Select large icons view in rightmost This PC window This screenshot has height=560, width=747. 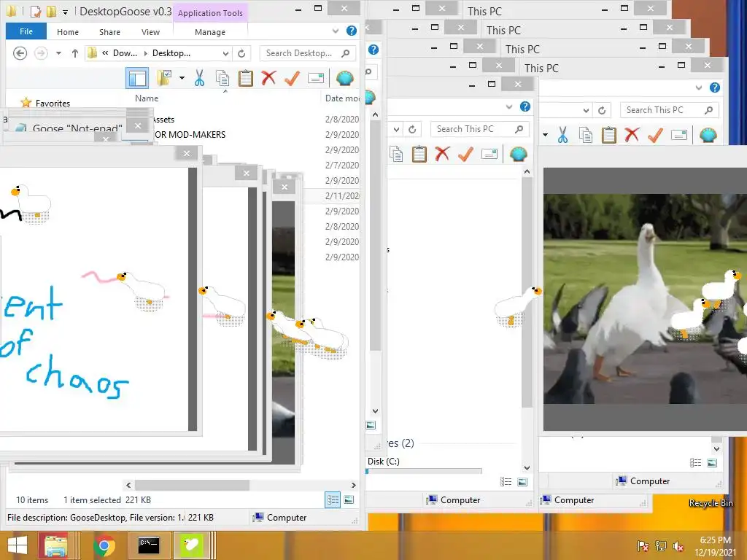(712, 463)
